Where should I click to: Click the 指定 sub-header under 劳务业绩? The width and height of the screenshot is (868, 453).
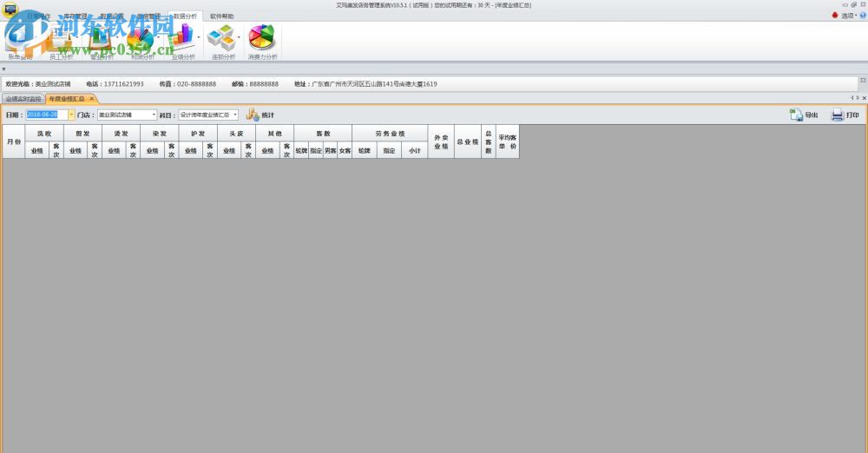[x=390, y=150]
